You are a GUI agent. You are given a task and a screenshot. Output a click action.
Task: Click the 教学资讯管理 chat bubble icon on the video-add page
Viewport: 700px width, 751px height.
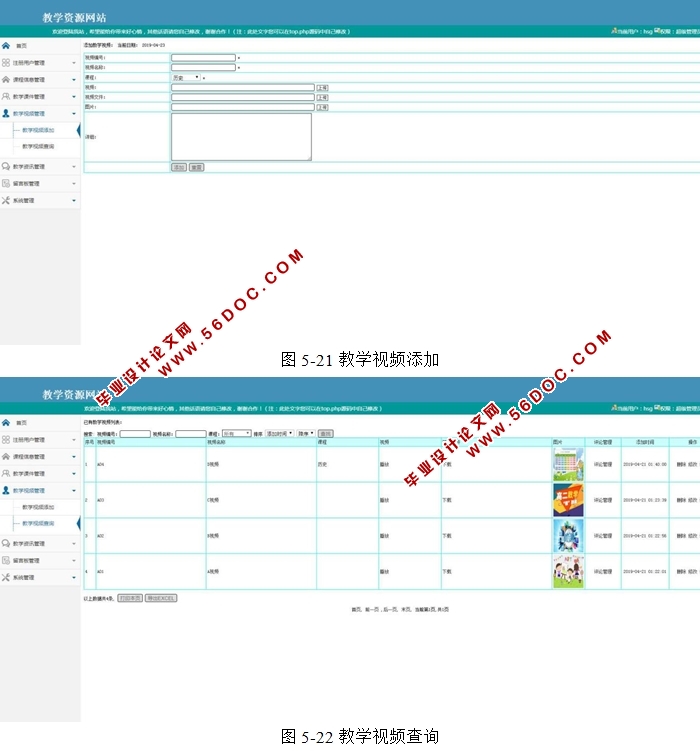click(x=6, y=166)
